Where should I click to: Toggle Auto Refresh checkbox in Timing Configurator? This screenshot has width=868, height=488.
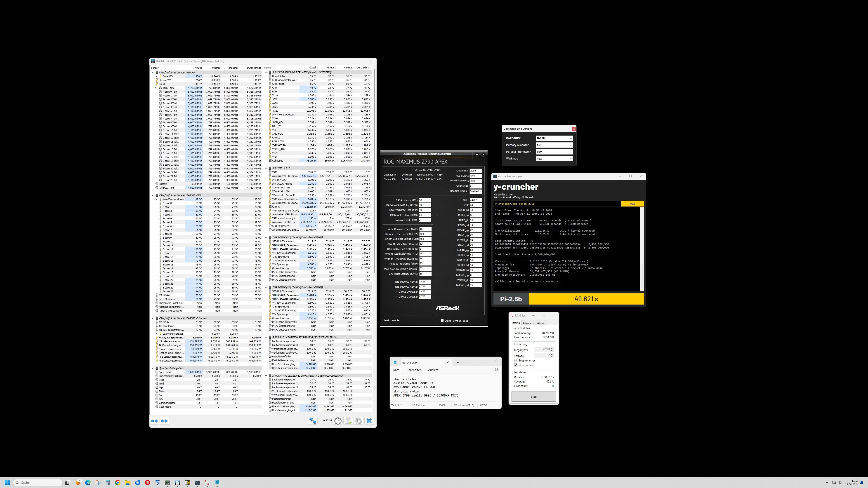442,321
